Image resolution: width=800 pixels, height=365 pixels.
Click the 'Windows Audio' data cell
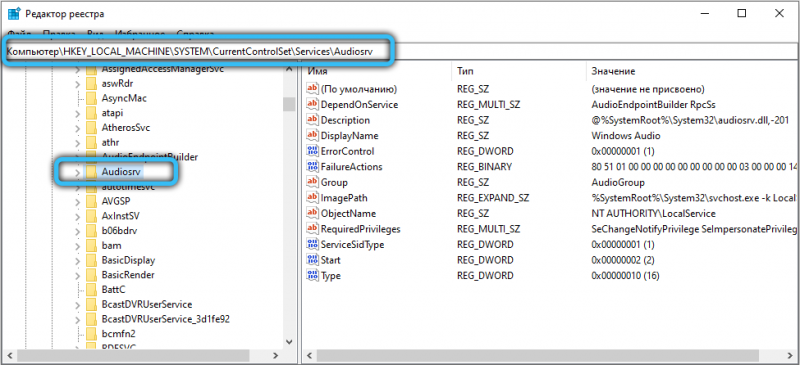(626, 136)
